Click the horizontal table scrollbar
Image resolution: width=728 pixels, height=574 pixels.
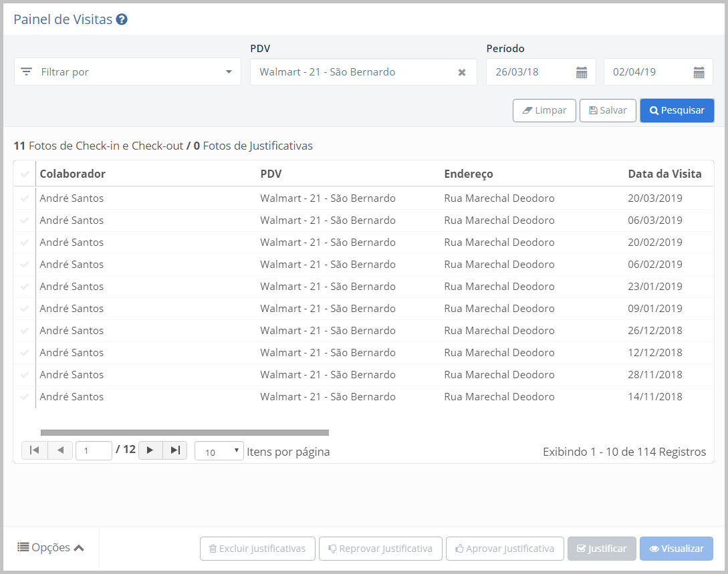point(185,432)
